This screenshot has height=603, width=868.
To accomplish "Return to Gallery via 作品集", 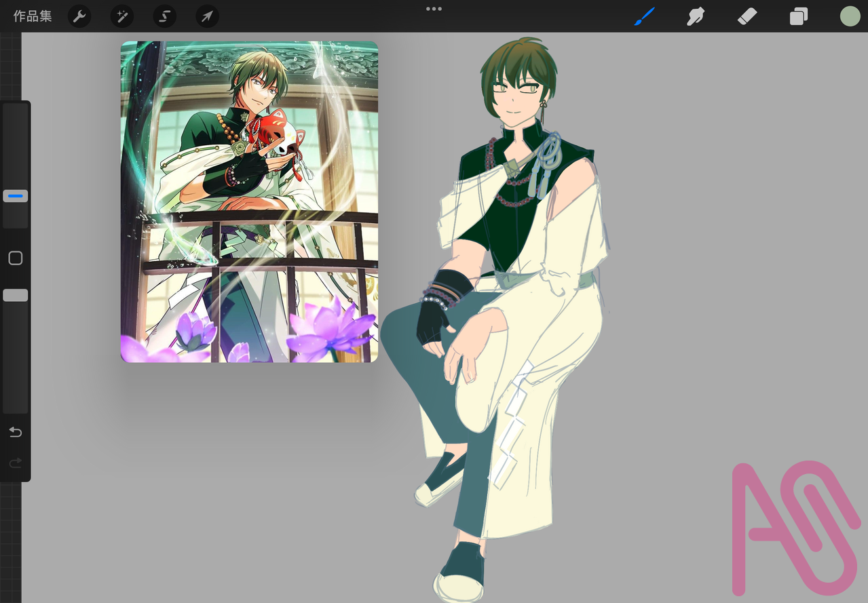I will pyautogui.click(x=31, y=16).
